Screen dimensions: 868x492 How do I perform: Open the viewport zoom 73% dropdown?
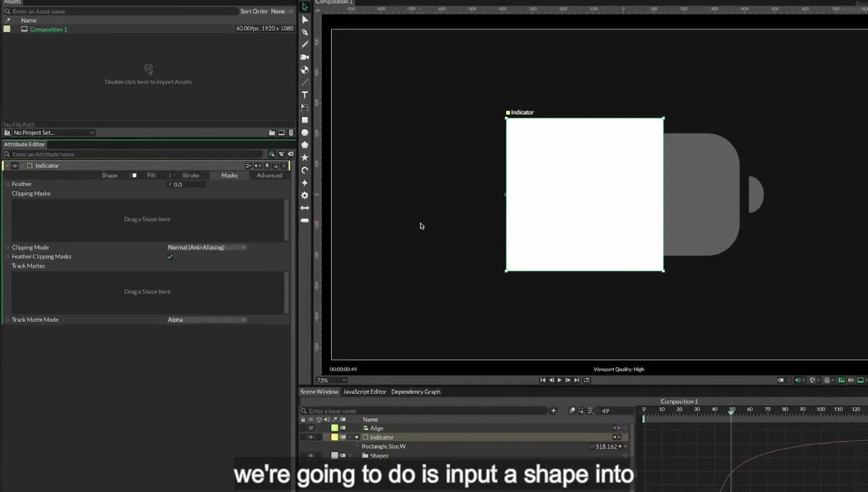pos(331,380)
